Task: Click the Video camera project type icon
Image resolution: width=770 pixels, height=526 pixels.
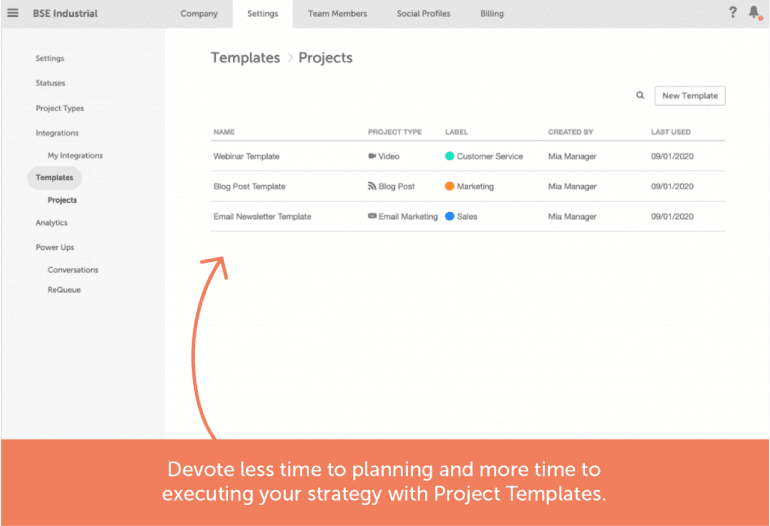Action: tap(372, 156)
